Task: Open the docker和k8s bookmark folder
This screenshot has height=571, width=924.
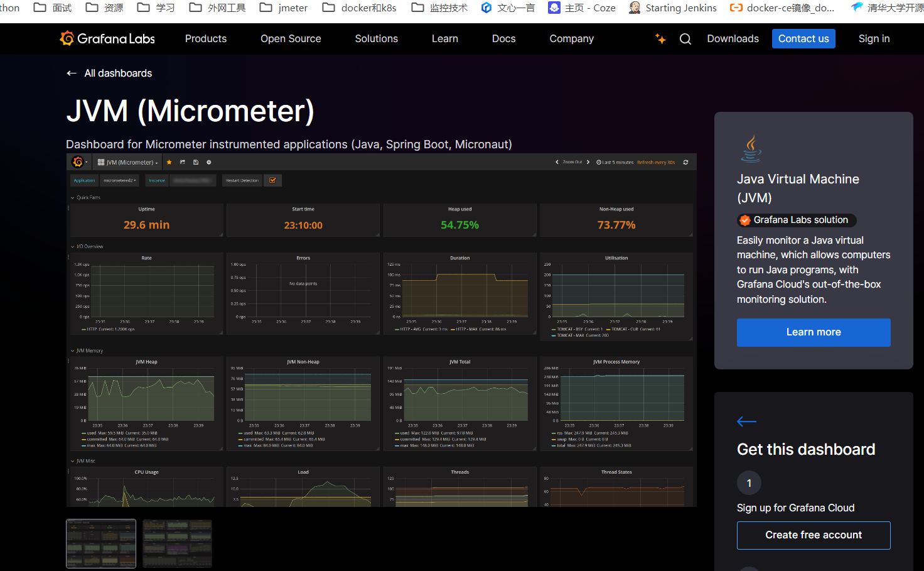Action: point(360,8)
